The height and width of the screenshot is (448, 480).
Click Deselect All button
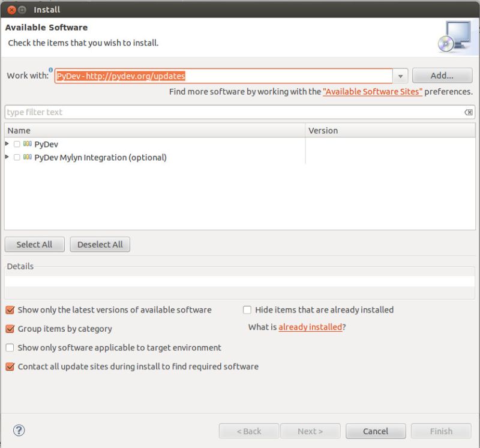pos(100,245)
